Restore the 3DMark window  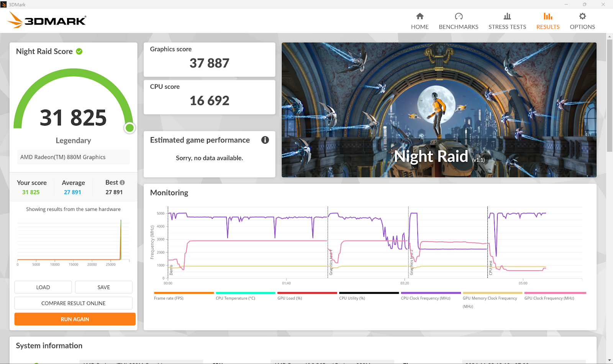pyautogui.click(x=585, y=5)
